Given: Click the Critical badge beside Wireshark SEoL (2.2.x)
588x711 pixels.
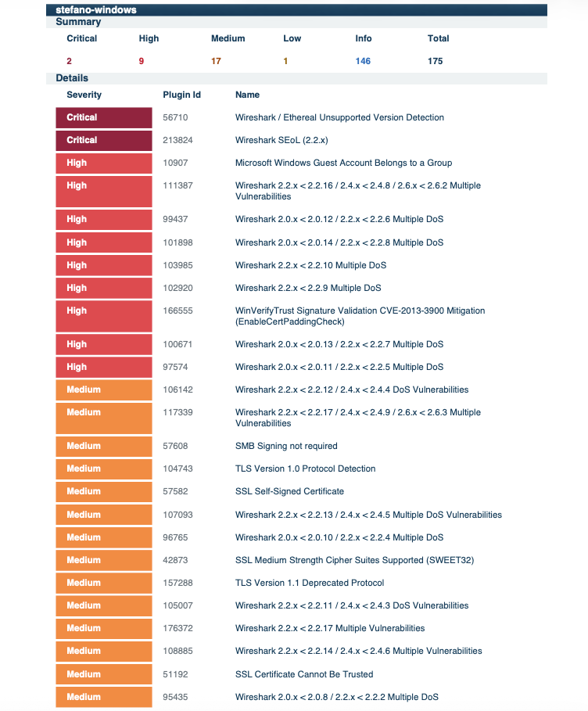Looking at the screenshot, I should [103, 140].
